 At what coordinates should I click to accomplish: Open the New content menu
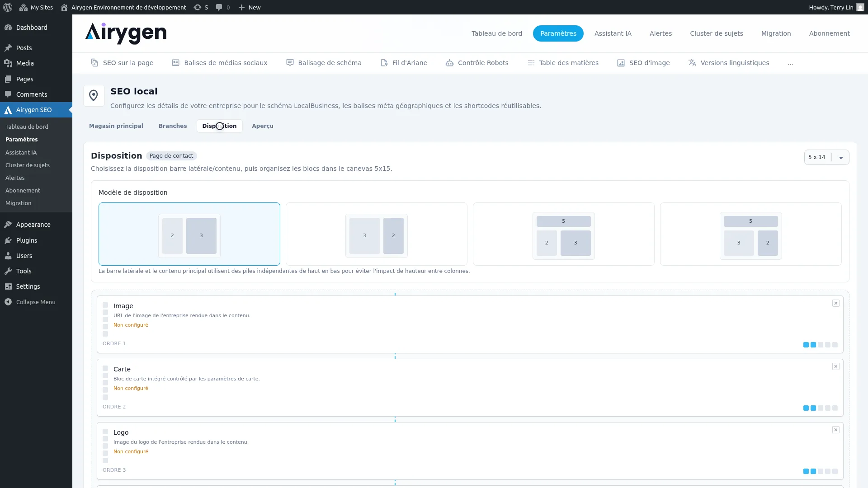(249, 7)
